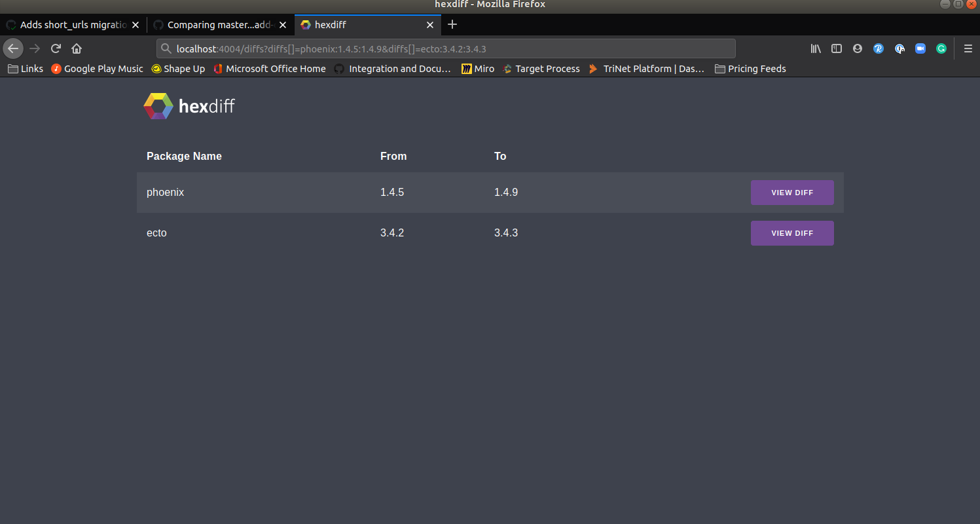Open the Links bookmarks folder
This screenshot has width=980, height=524.
(x=26, y=69)
